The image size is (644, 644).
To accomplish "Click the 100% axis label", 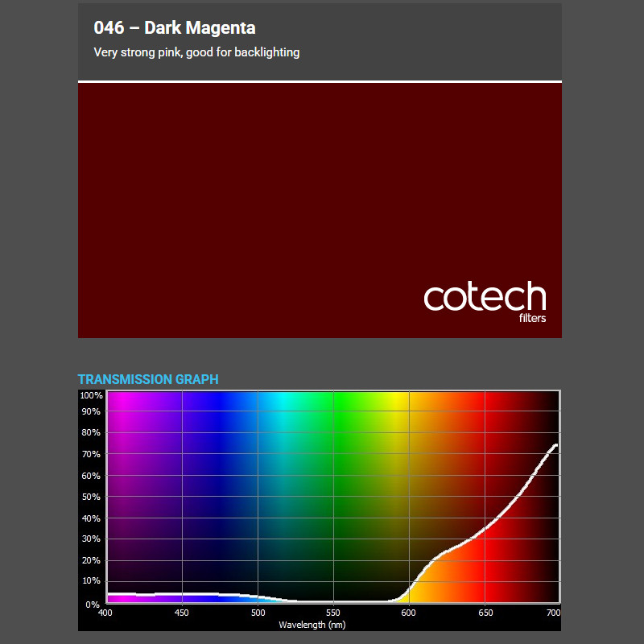I will point(89,394).
